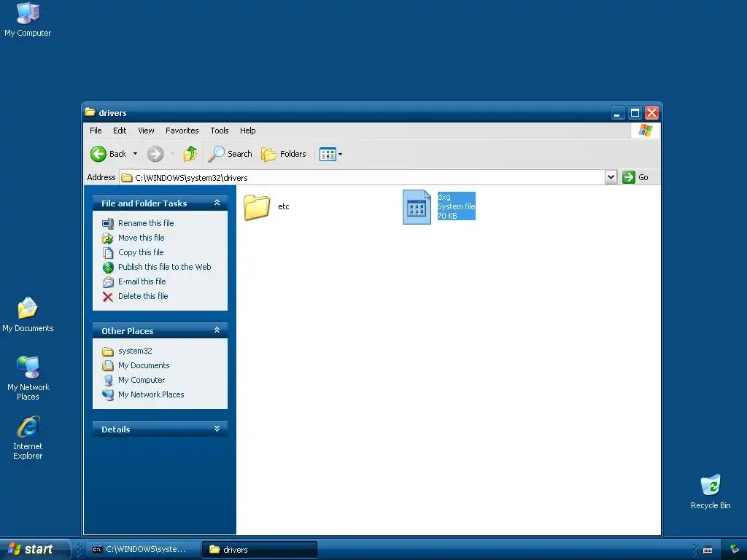Screen dimensions: 747x560
Task: Click the E-mail envelope icon
Action: (108, 282)
